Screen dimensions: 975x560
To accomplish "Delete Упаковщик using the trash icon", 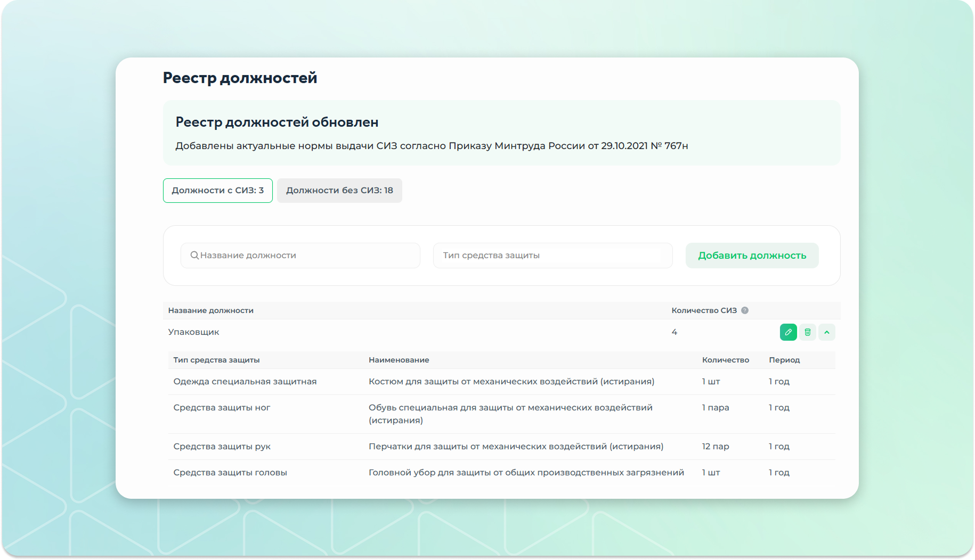I will [x=807, y=332].
